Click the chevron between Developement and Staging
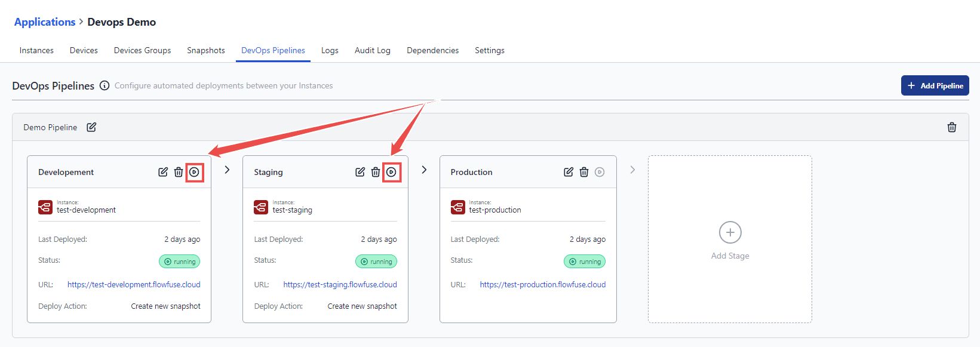This screenshot has height=347, width=980. (227, 170)
